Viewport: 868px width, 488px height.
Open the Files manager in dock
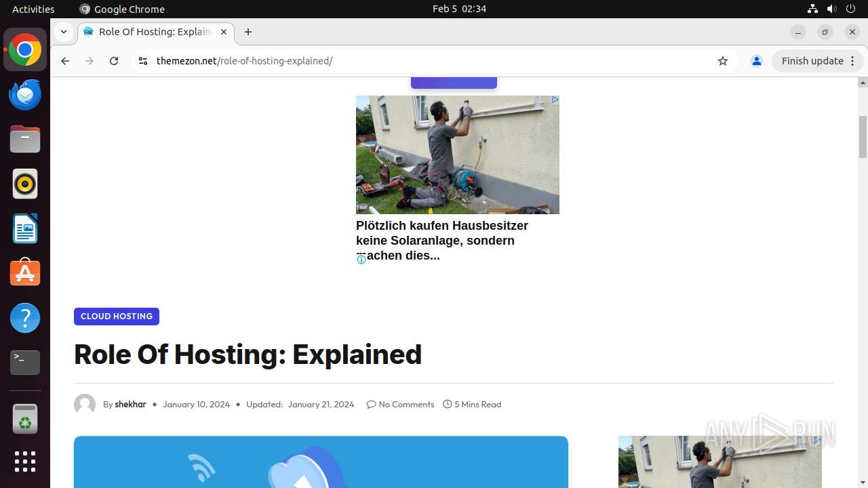tap(25, 139)
